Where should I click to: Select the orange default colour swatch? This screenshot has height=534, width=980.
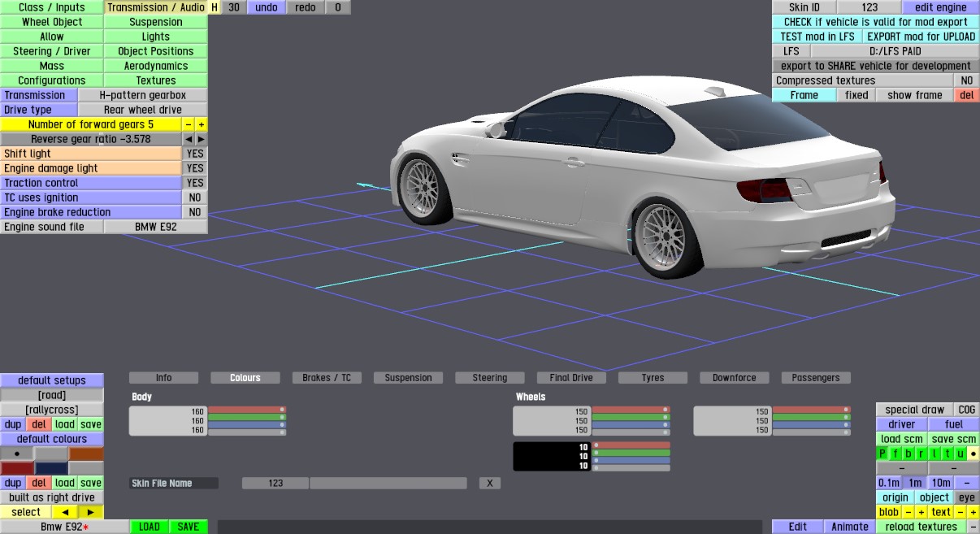(x=86, y=454)
